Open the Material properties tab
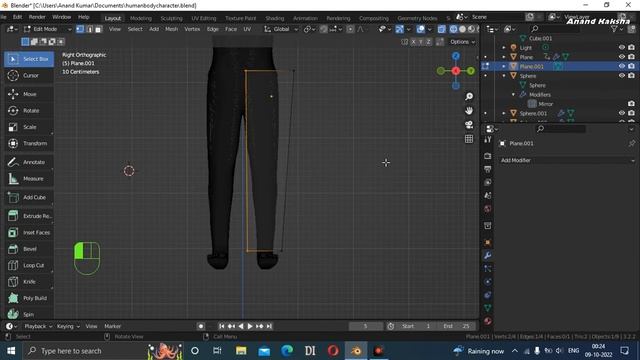Image resolution: width=640 pixels, height=360 pixels. point(487,321)
